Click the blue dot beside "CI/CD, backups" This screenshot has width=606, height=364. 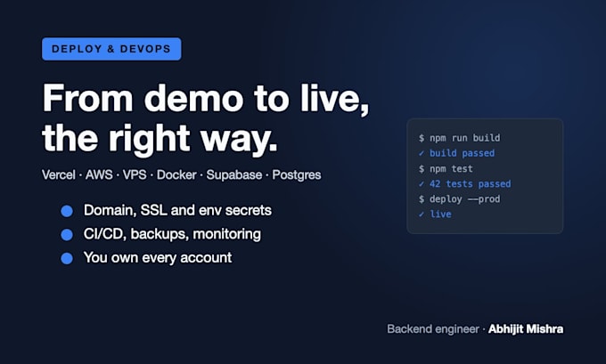(67, 235)
